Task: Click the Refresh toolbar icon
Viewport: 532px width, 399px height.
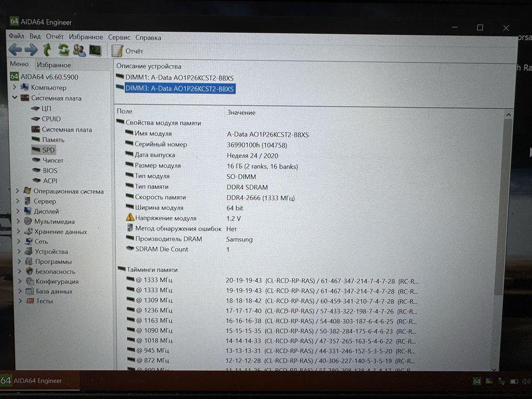Action: (x=63, y=50)
